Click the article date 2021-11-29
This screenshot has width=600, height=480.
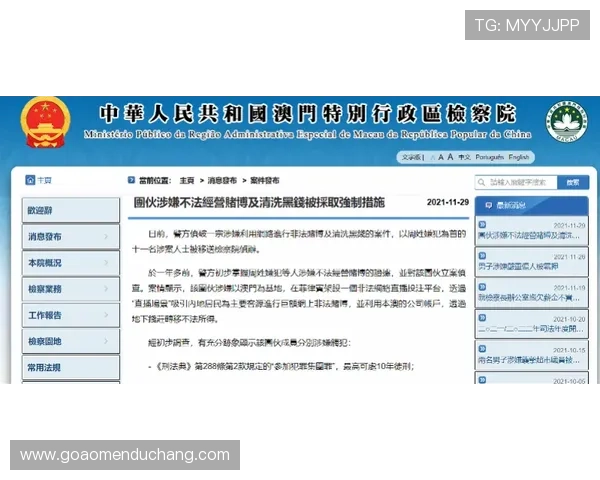tap(448, 202)
